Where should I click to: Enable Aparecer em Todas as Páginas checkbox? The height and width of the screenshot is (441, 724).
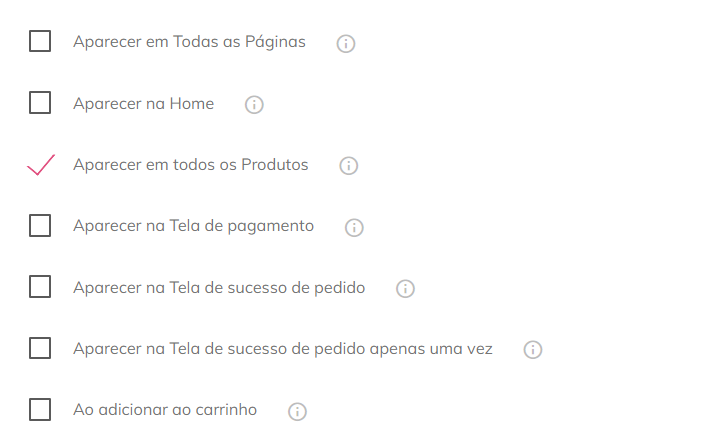tap(40, 41)
